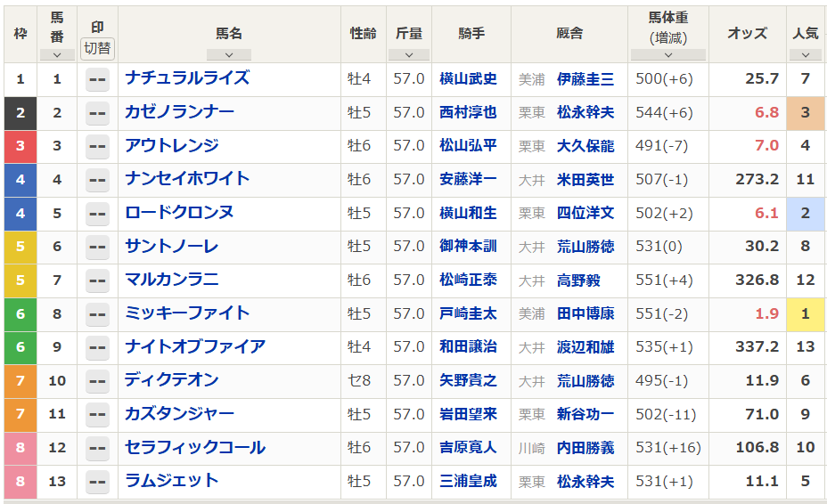827x504 pixels.
Task: Open trainer 田中博康 stable page
Action: click(585, 313)
